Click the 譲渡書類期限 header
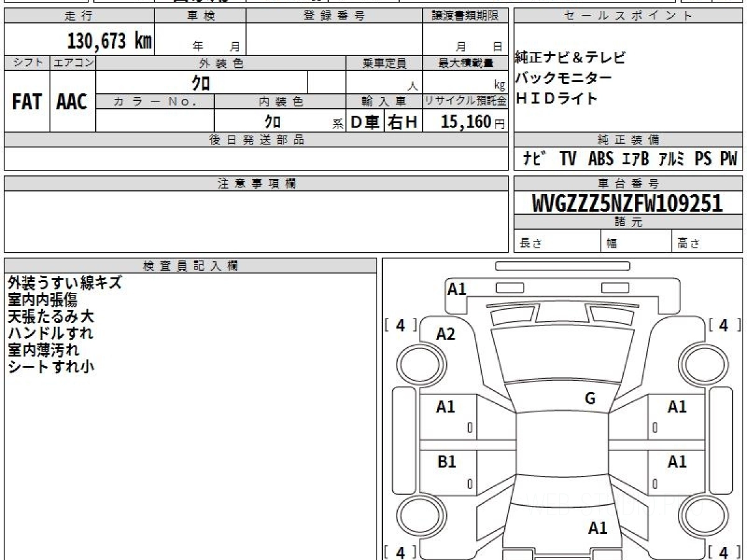 [x=466, y=16]
